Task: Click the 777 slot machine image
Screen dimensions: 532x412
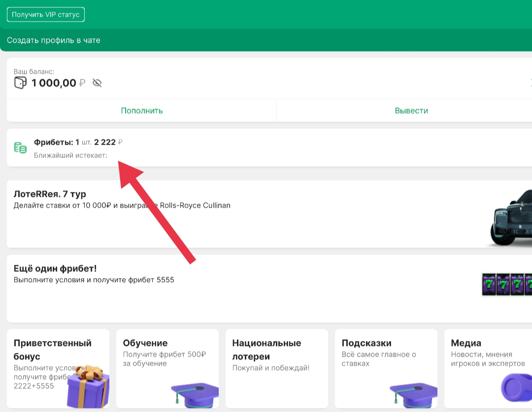Action: pyautogui.click(x=506, y=285)
